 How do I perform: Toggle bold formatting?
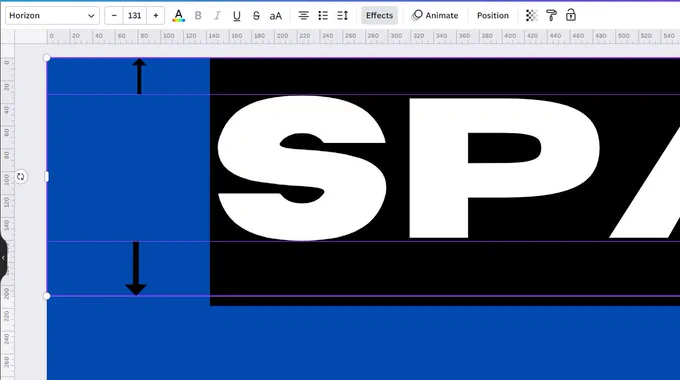click(x=198, y=16)
